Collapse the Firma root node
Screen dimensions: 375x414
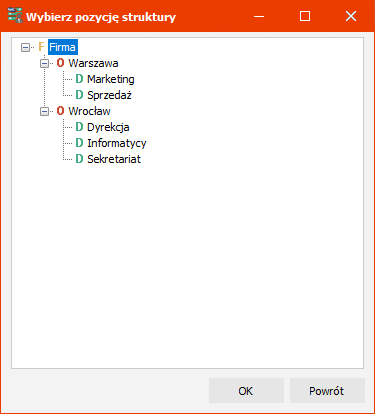coord(25,48)
